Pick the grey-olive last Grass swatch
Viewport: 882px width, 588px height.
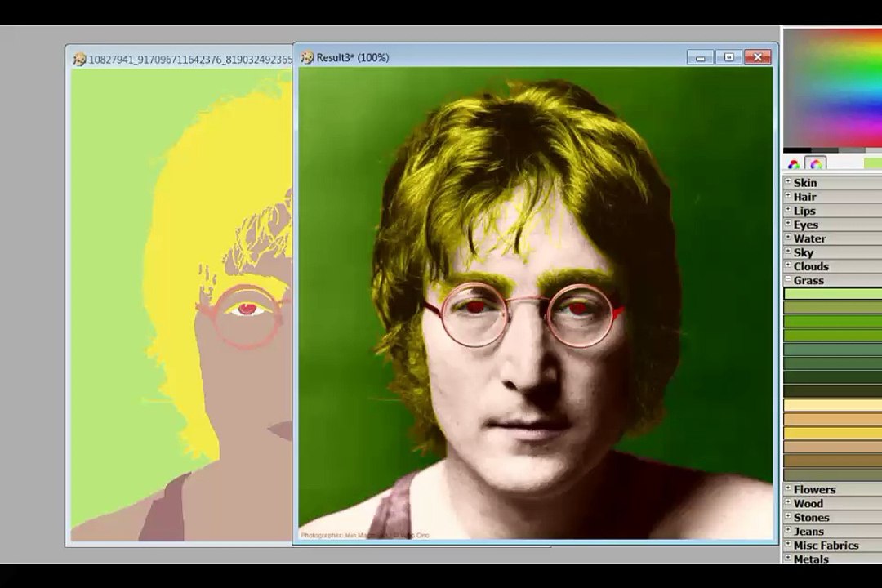pyautogui.click(x=833, y=474)
